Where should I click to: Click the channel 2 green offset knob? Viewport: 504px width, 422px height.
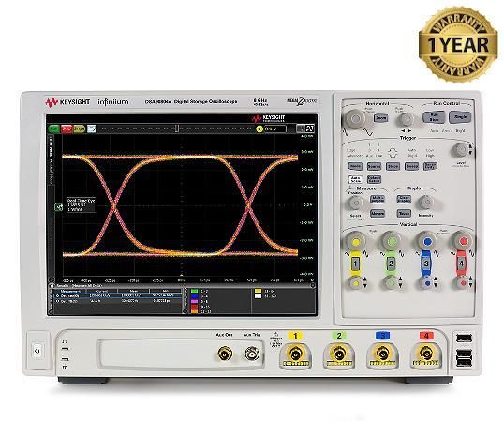pyautogui.click(x=391, y=283)
